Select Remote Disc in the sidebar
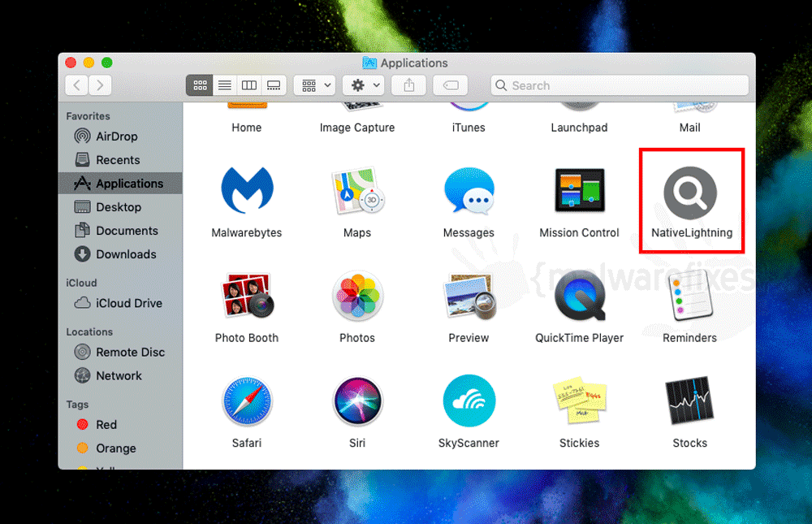This screenshot has width=812, height=524. 120,352
